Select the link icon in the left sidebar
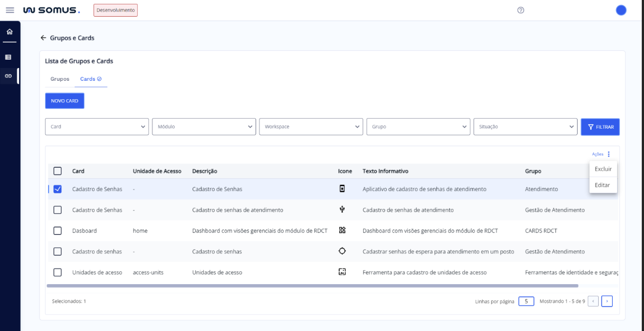 pyautogui.click(x=9, y=76)
